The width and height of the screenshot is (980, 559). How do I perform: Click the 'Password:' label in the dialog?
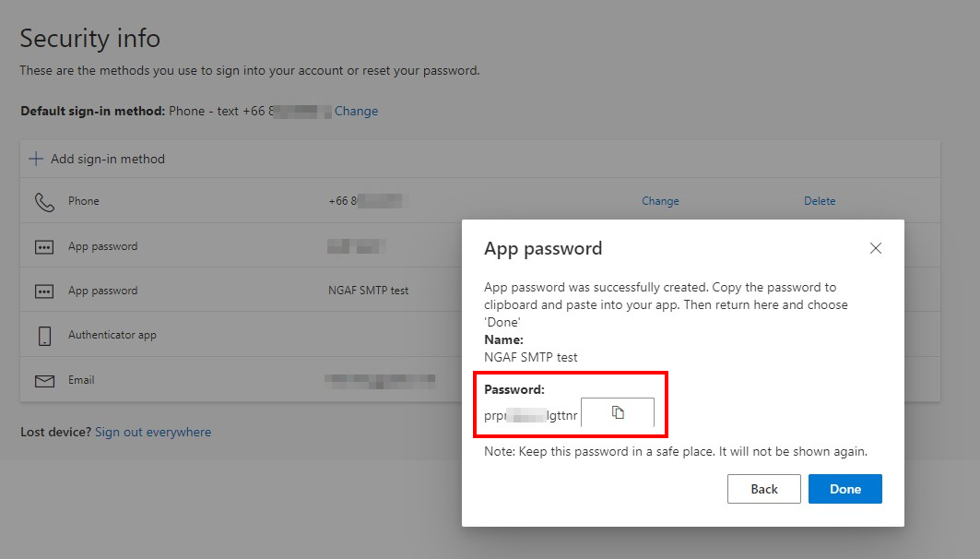tap(514, 389)
